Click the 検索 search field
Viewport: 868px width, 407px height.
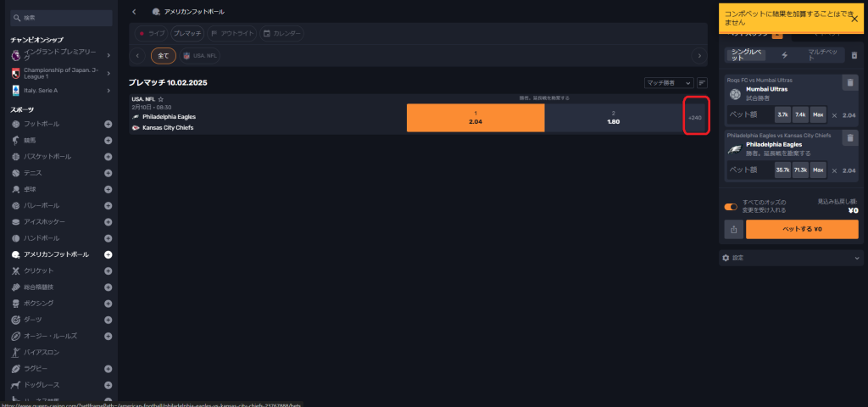(61, 19)
